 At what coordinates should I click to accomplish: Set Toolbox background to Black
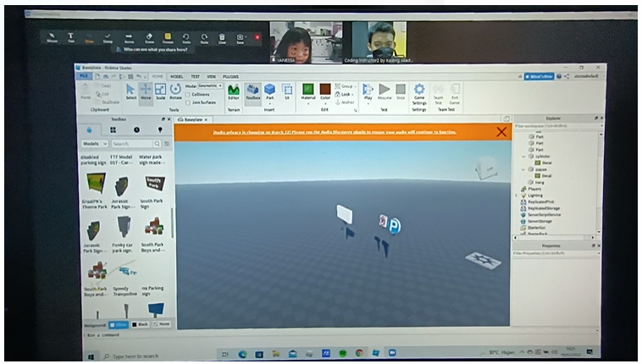coord(140,325)
